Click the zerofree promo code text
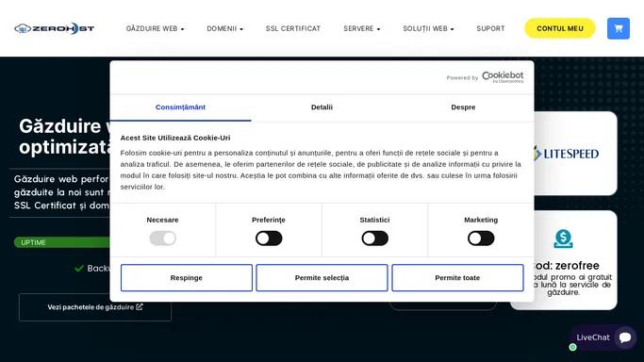This screenshot has width=644, height=362. click(x=568, y=266)
